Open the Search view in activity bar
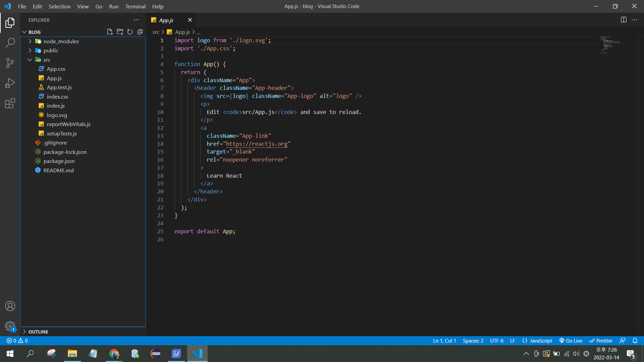 pyautogui.click(x=10, y=43)
